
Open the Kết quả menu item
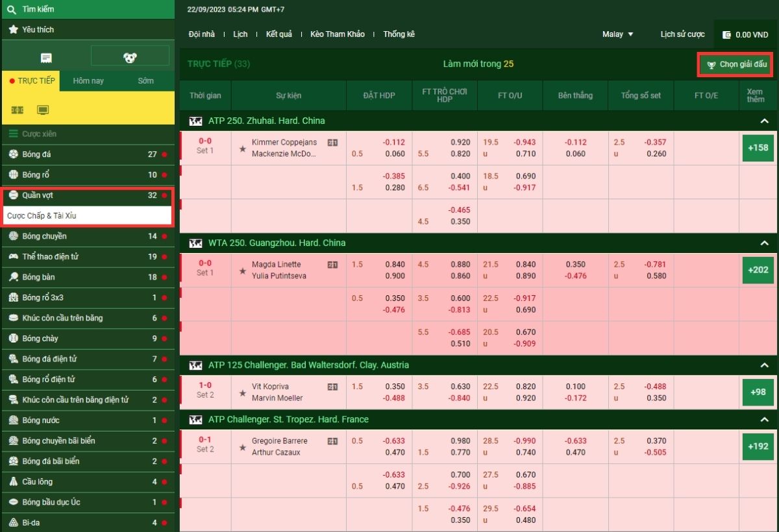(278, 34)
